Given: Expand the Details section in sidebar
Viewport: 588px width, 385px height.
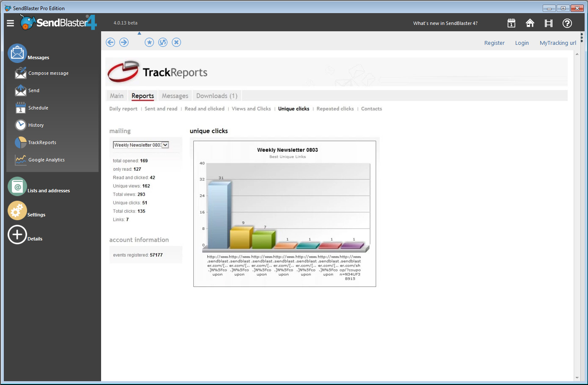Looking at the screenshot, I should pyautogui.click(x=18, y=235).
